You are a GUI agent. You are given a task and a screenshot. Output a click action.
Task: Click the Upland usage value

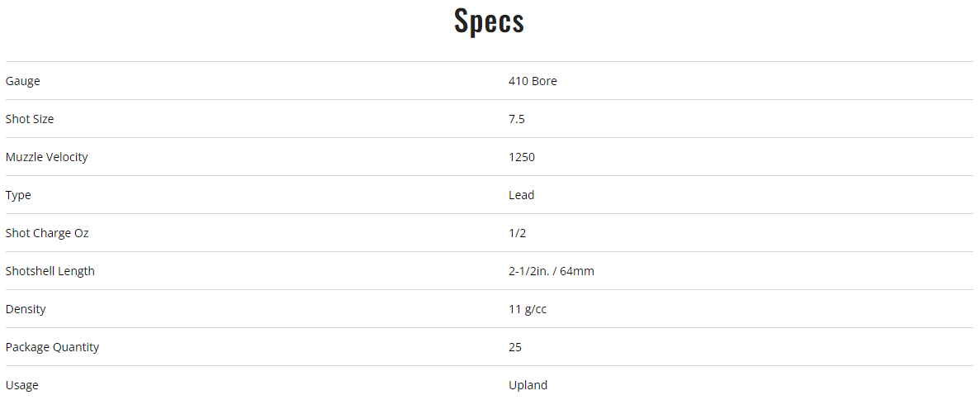(528, 385)
